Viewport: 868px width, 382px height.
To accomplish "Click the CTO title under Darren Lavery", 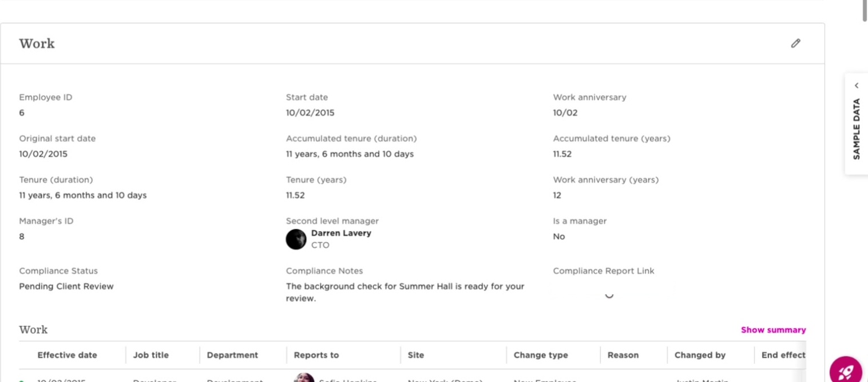I will click(320, 245).
